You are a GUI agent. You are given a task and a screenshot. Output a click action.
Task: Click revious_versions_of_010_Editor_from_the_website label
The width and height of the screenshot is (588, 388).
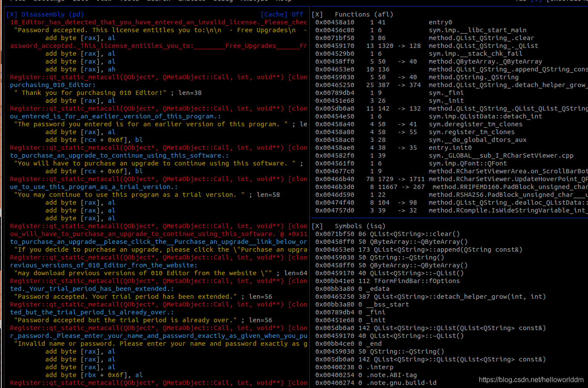104,265
